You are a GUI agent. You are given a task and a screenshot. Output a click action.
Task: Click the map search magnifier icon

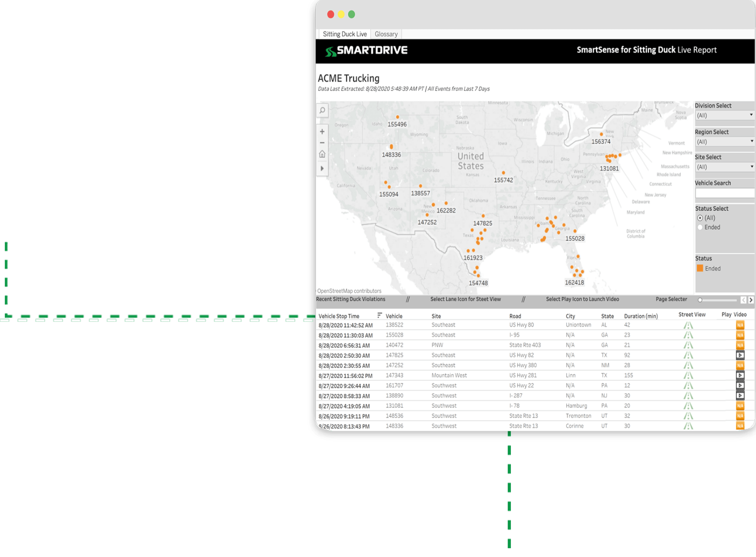coord(322,111)
